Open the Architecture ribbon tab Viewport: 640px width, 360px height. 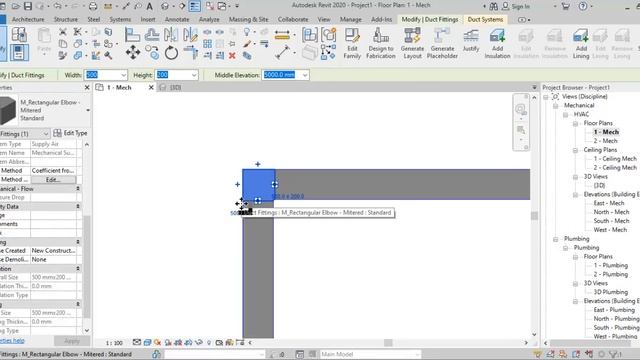[28, 19]
